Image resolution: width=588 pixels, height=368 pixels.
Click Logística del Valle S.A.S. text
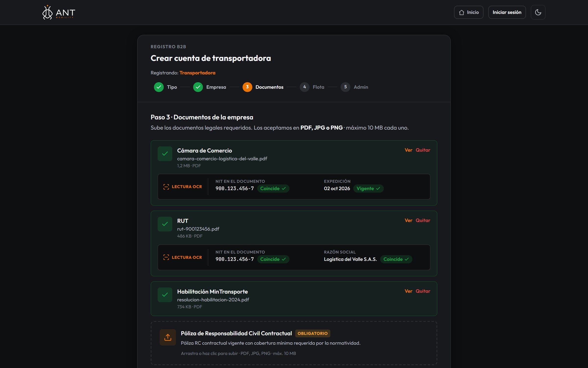tap(350, 259)
